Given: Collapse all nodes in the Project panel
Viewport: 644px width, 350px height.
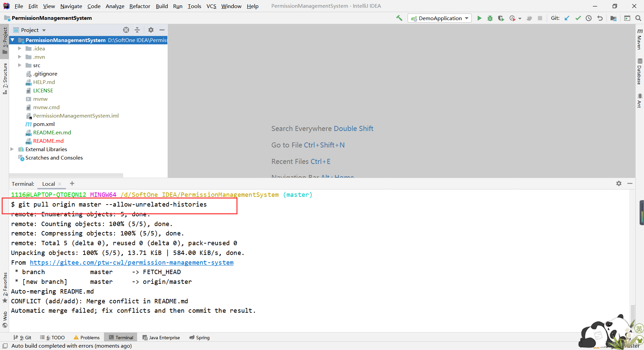Looking at the screenshot, I should (x=137, y=30).
